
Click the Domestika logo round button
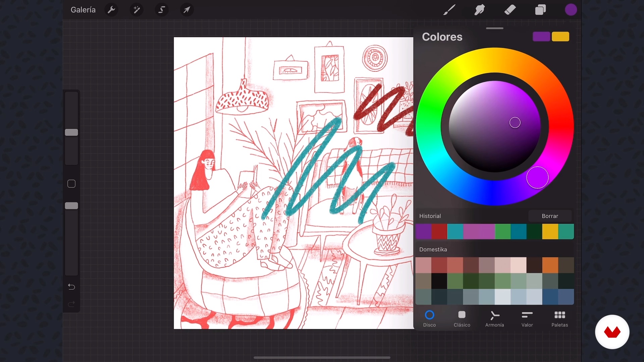(x=612, y=332)
